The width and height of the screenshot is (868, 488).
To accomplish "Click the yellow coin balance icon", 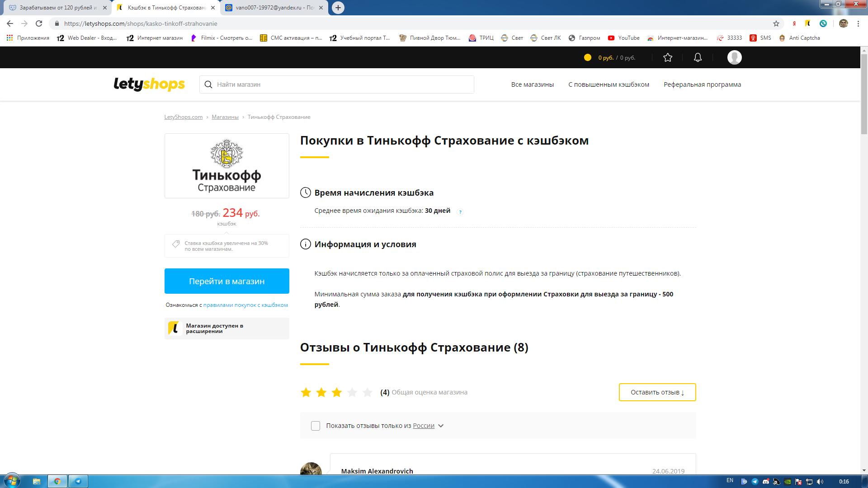I will [588, 57].
